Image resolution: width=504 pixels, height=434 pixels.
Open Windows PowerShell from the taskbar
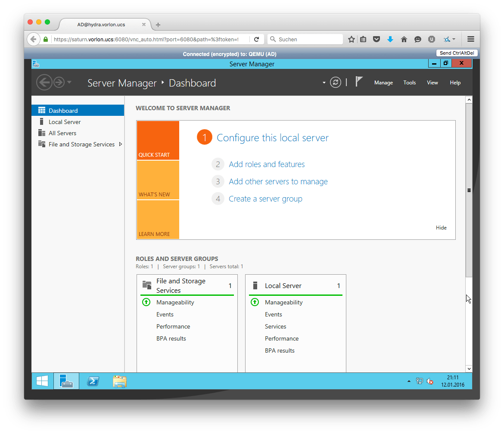[x=93, y=381]
